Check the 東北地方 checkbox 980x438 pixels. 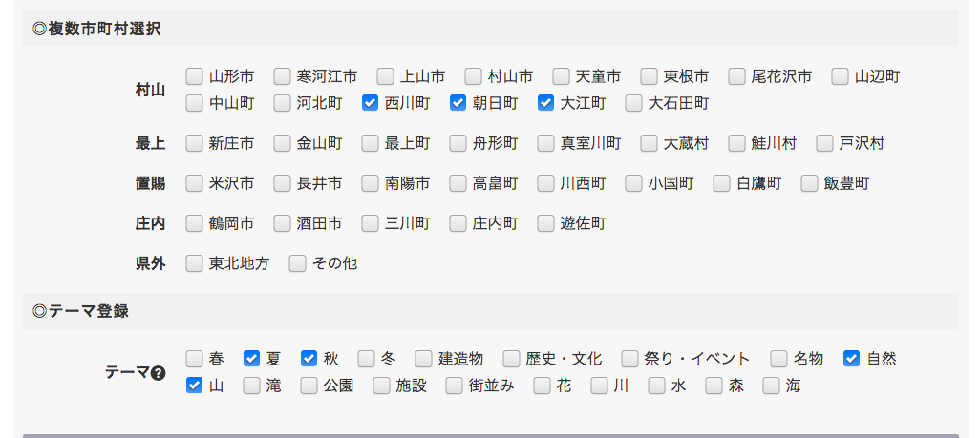point(194,262)
